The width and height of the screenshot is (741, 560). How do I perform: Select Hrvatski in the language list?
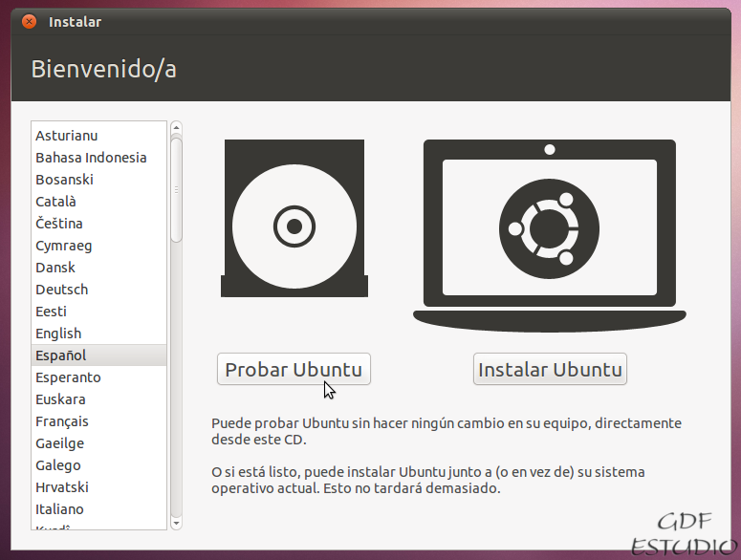click(x=98, y=486)
